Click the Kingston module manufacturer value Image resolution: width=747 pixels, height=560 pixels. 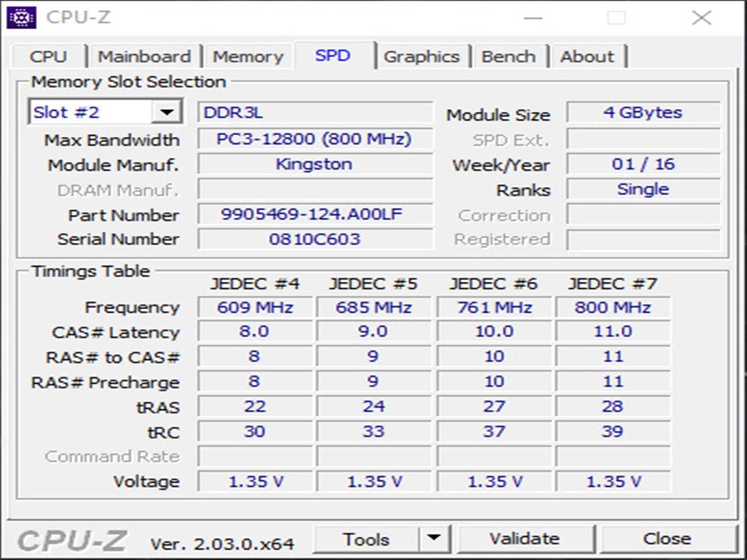coord(315,164)
